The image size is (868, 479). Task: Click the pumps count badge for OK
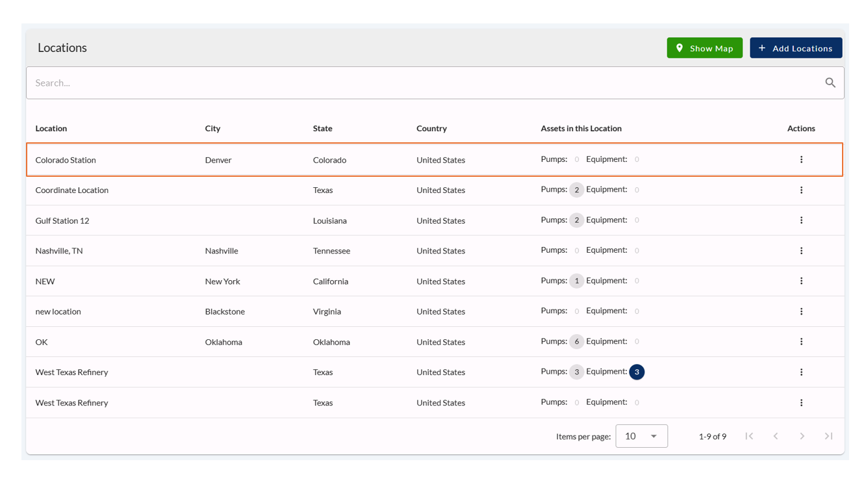tap(576, 342)
